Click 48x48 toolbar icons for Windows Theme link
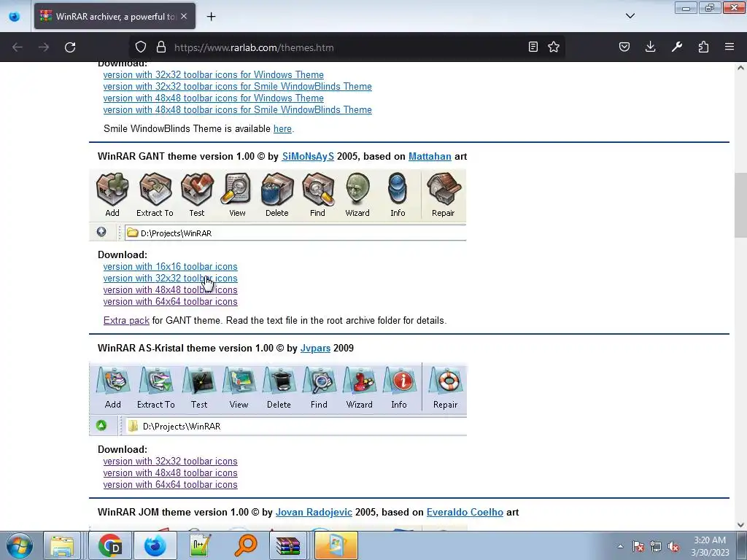This screenshot has width=747, height=560. (x=214, y=98)
